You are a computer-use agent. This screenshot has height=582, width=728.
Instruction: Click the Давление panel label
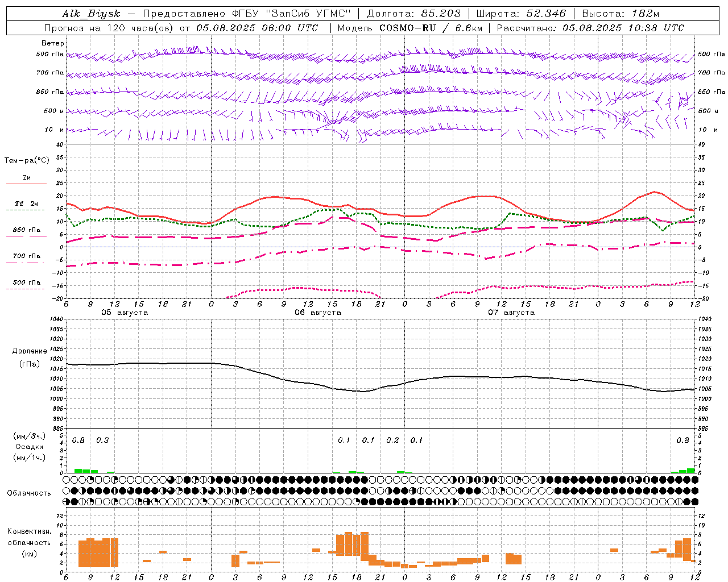tap(30, 351)
